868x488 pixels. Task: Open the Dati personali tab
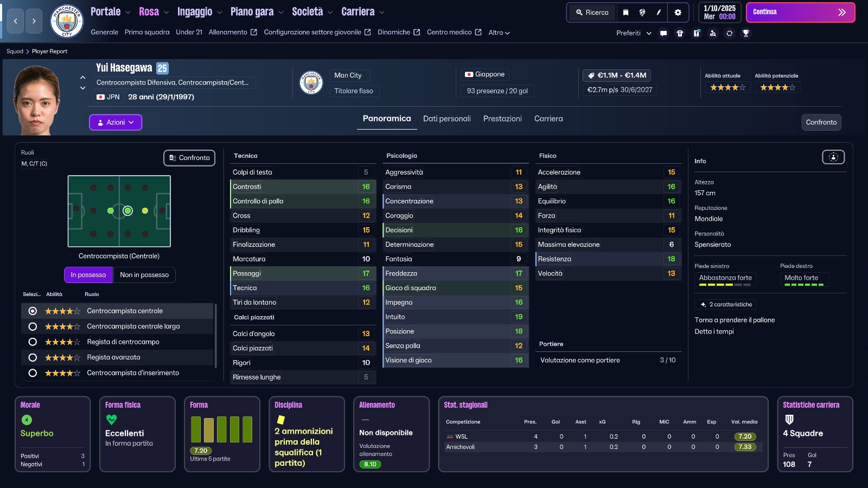pyautogui.click(x=446, y=119)
